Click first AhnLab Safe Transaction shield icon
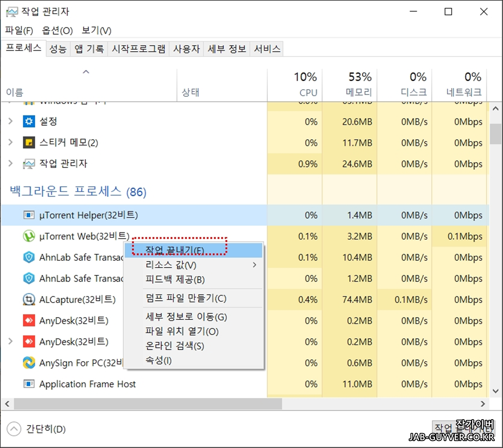The image size is (503, 448). [x=29, y=257]
